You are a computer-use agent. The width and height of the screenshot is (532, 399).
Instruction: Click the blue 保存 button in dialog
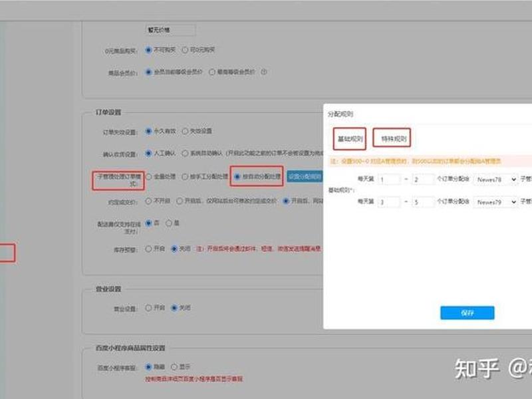(x=467, y=313)
